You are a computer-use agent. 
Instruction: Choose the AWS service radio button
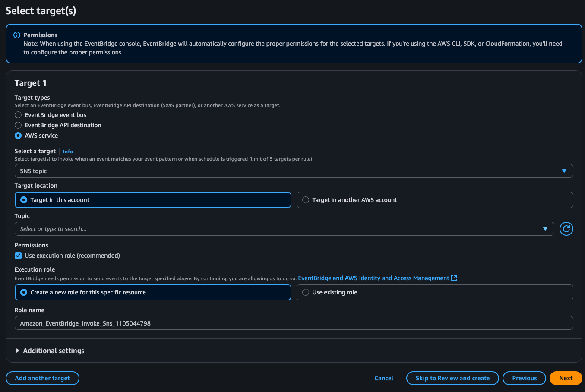pyautogui.click(x=18, y=136)
